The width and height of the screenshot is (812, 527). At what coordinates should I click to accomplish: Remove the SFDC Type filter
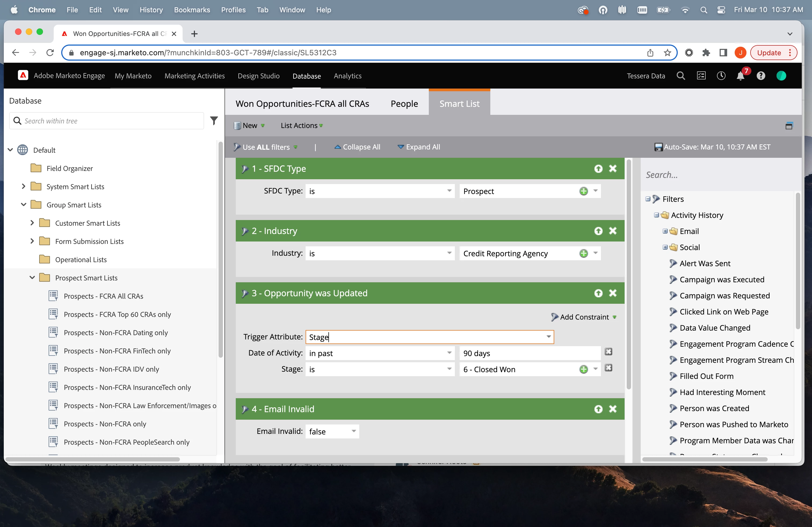(613, 169)
